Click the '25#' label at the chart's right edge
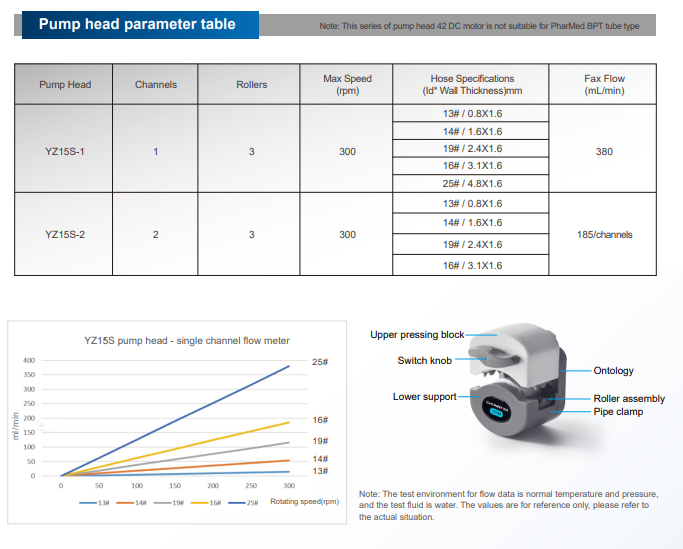683x549 pixels. (x=320, y=362)
